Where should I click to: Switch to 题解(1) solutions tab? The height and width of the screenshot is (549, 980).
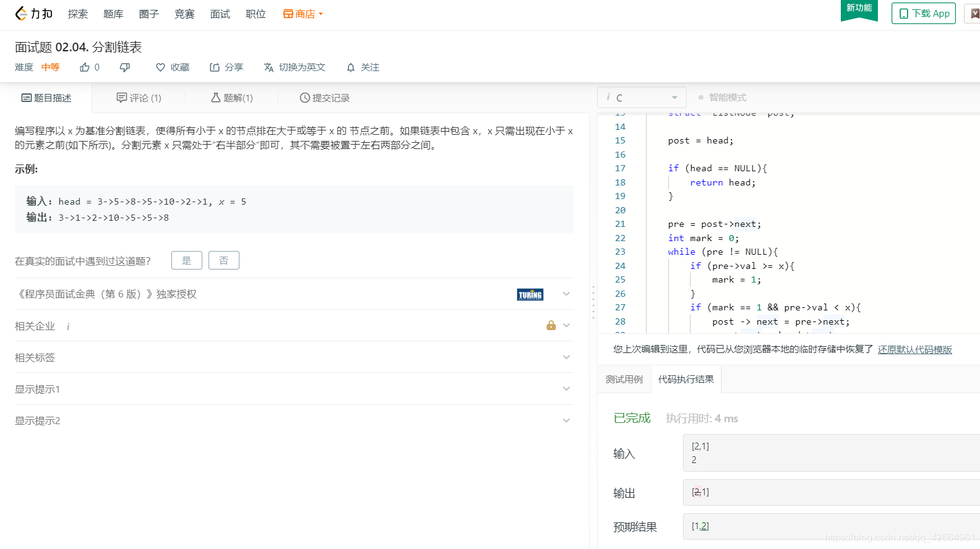click(x=232, y=98)
